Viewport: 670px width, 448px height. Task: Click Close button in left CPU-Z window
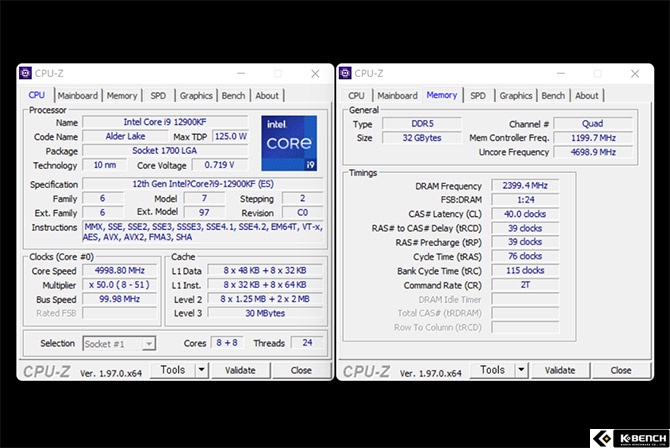click(x=301, y=370)
